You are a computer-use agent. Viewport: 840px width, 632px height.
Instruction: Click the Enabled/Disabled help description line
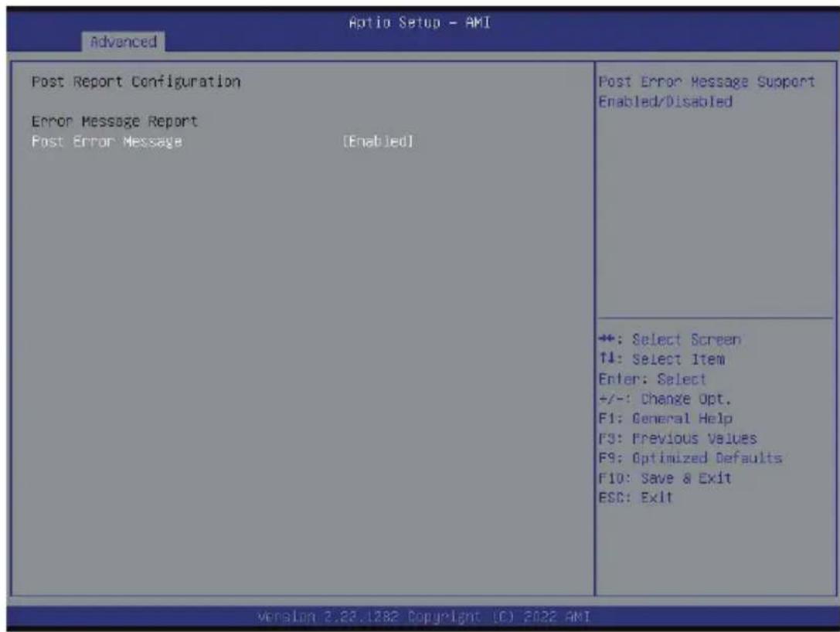[x=665, y=102]
